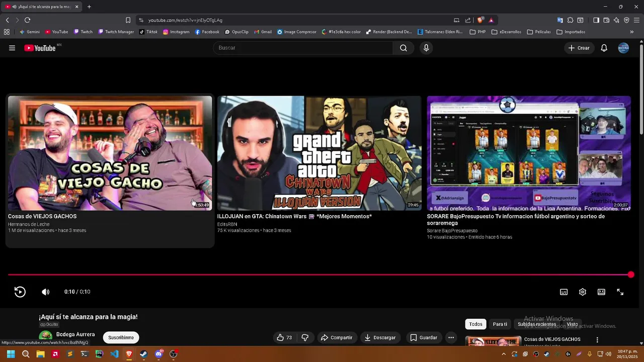Open the Gemini bookmark
Screen dimensions: 644x362
[x=29, y=32]
